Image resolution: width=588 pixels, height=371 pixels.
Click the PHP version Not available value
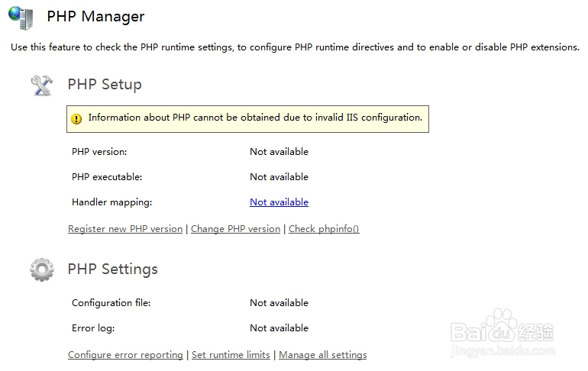coord(279,152)
